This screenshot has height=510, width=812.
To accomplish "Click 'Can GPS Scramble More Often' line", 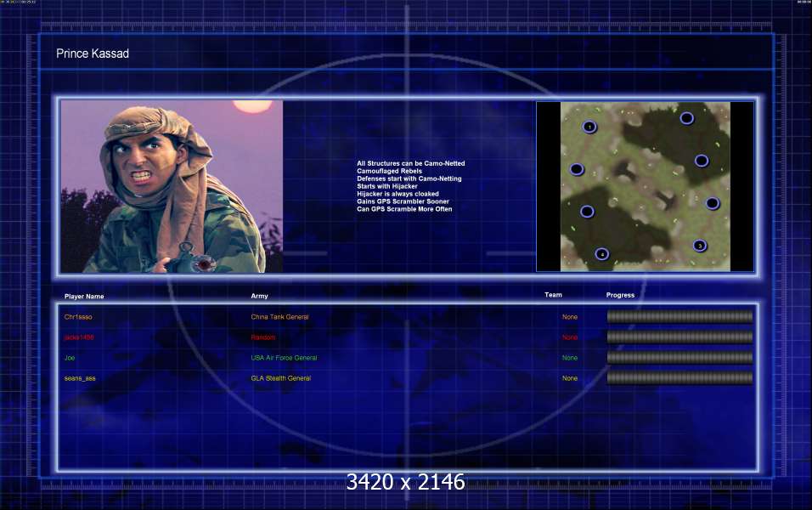I will coord(404,209).
